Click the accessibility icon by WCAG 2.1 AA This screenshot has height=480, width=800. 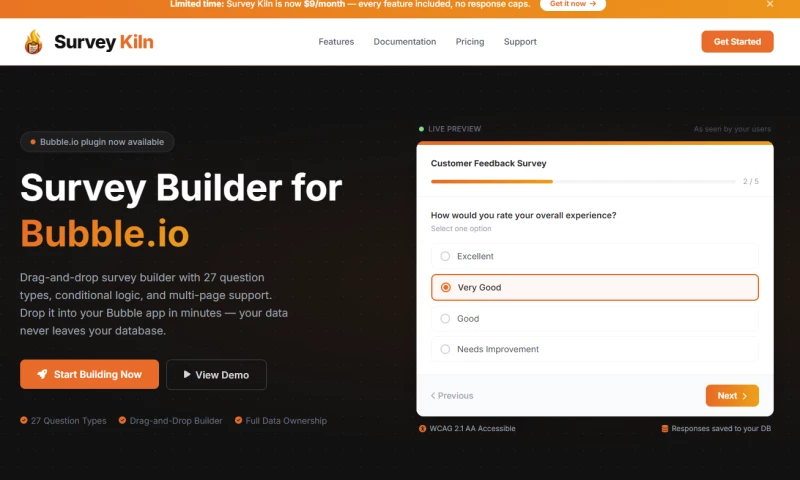coord(422,428)
